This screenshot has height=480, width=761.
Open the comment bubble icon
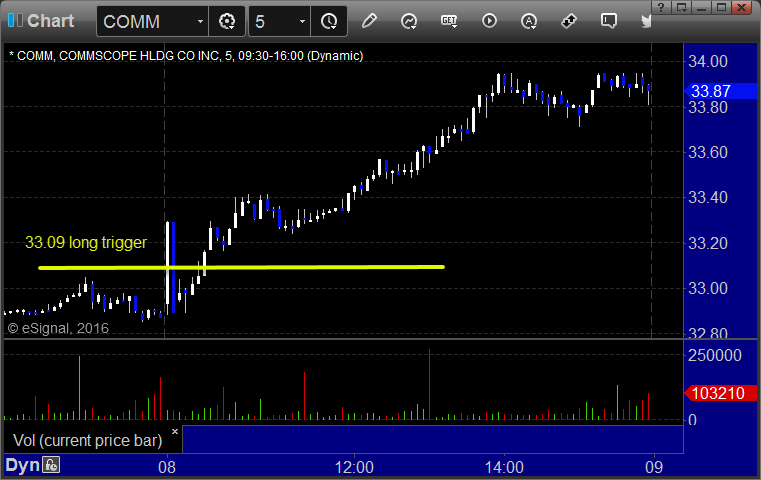609,21
